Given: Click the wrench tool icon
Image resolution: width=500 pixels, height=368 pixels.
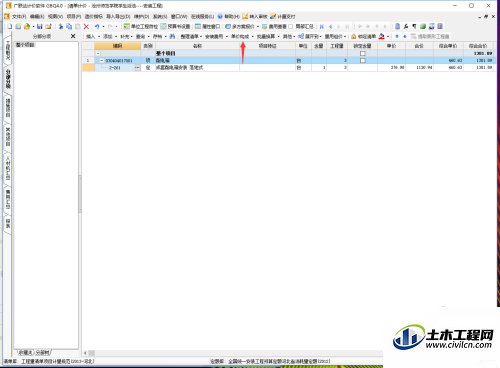Looking at the screenshot, I should pyautogui.click(x=406, y=26).
